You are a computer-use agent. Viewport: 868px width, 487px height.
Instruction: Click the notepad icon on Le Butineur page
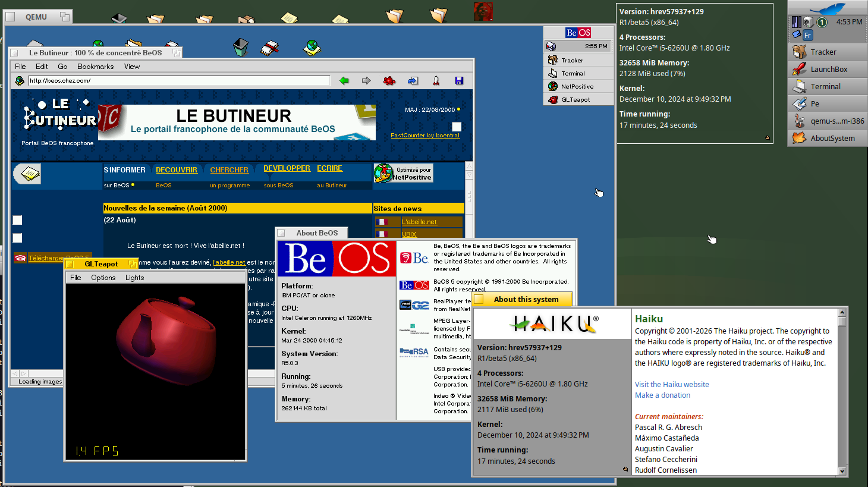[x=28, y=174]
